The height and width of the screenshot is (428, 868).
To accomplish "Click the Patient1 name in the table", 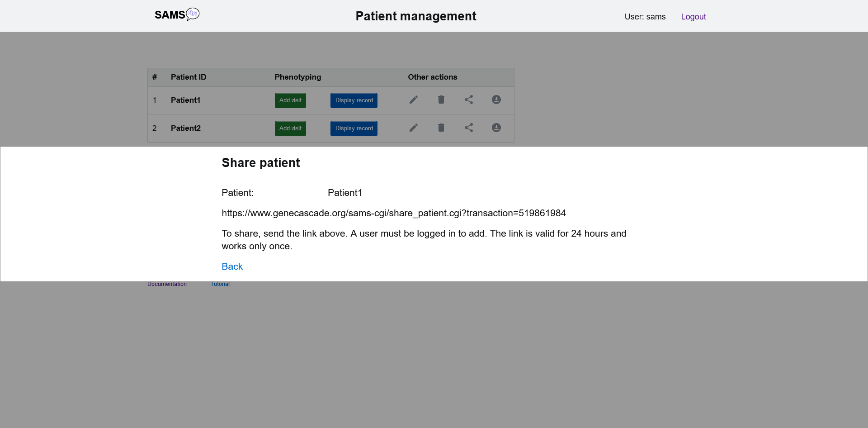I will pos(186,100).
